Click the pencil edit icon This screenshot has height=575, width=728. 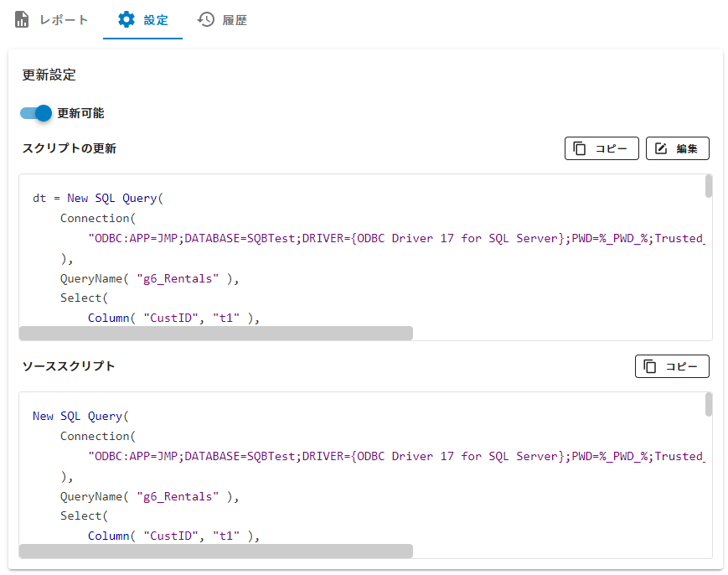pos(661,148)
